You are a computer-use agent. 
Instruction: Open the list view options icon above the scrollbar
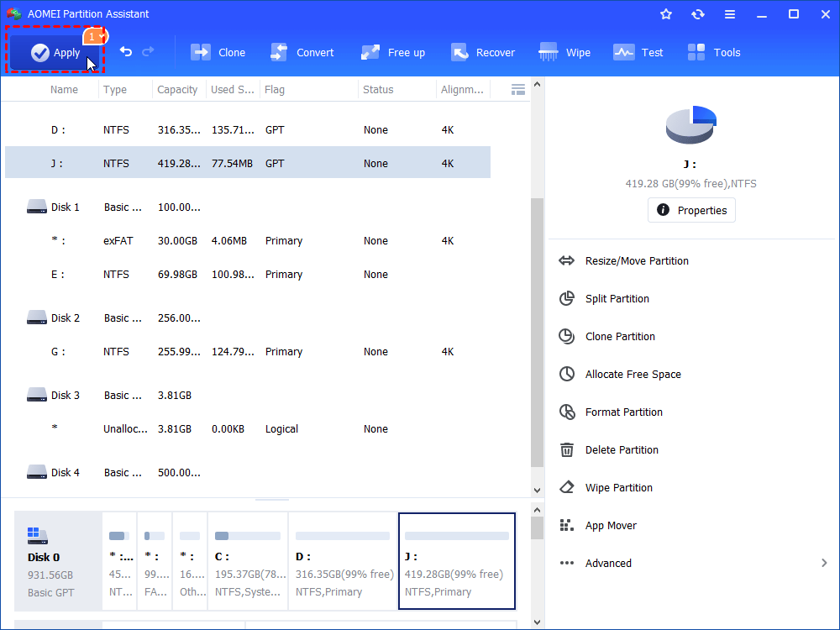click(518, 89)
